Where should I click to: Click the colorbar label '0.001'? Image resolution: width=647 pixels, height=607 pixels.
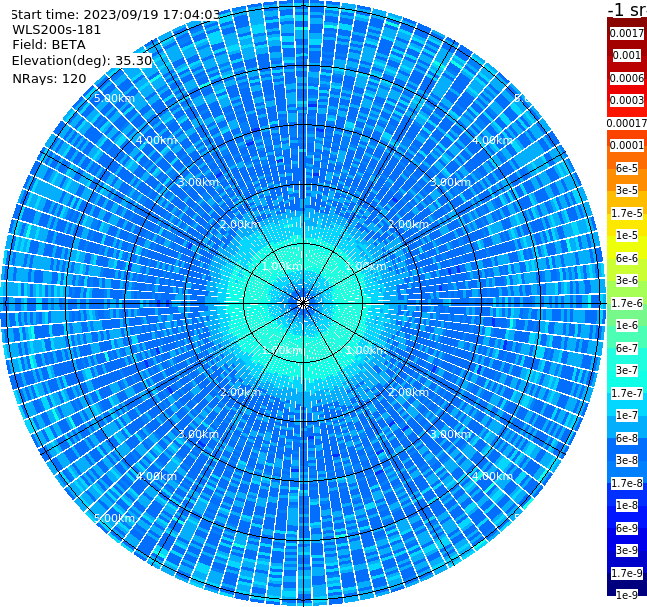click(x=627, y=55)
